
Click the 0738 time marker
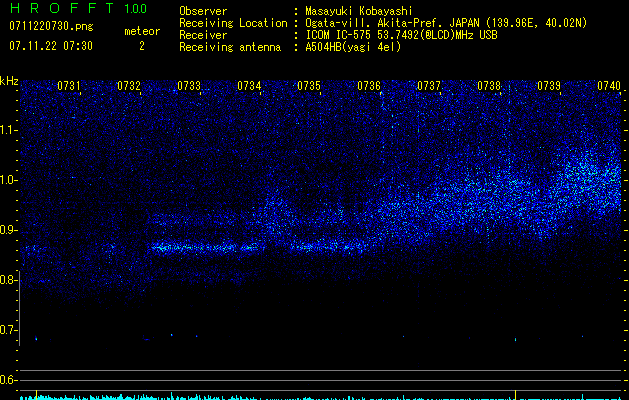(489, 85)
